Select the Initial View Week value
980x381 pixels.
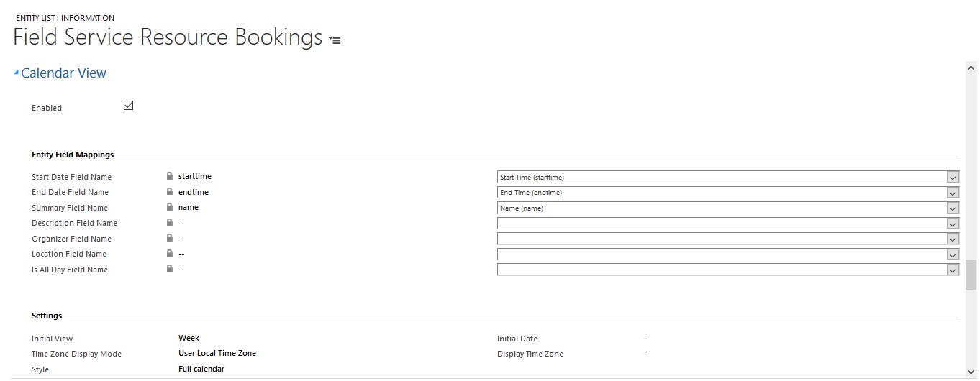tap(189, 338)
